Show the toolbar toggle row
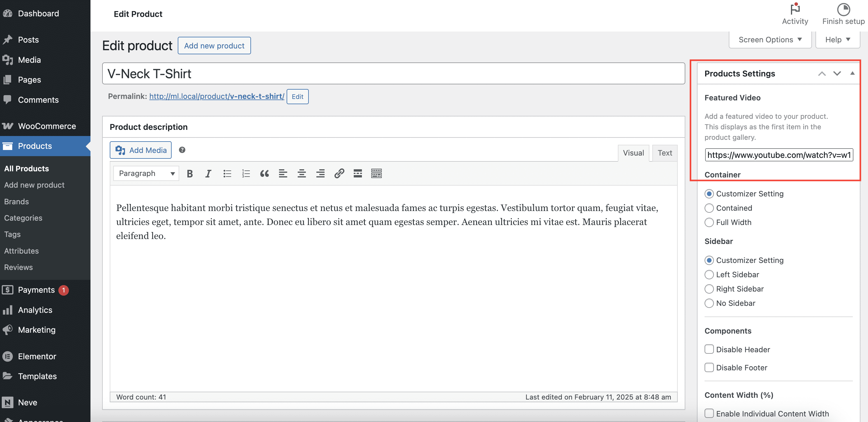 [x=377, y=174]
